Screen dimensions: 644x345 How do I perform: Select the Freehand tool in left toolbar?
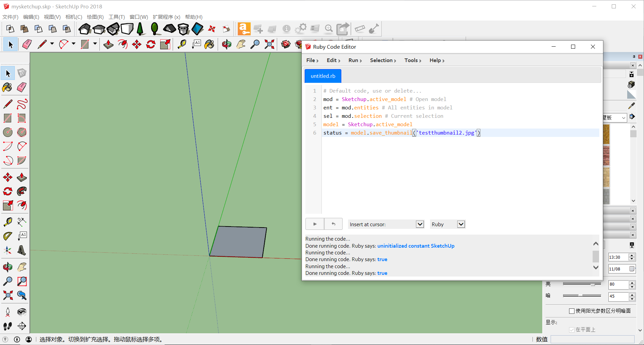[22, 104]
